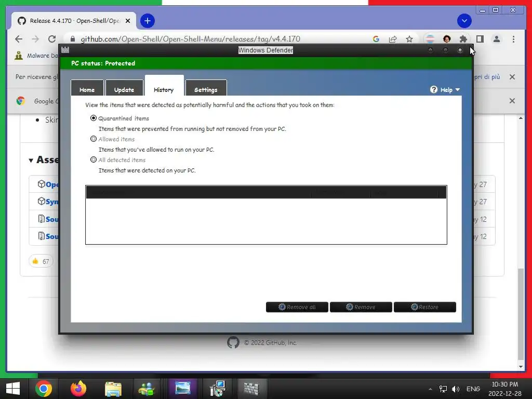This screenshot has width=532, height=399.
Task: Dismiss the Google Chrome info bar
Action: click(x=512, y=101)
